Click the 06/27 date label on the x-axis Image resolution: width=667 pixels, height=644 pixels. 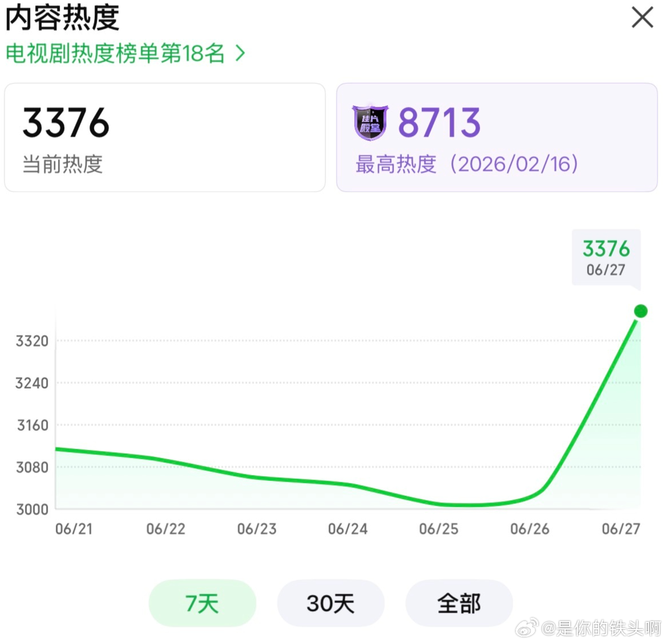coord(621,529)
